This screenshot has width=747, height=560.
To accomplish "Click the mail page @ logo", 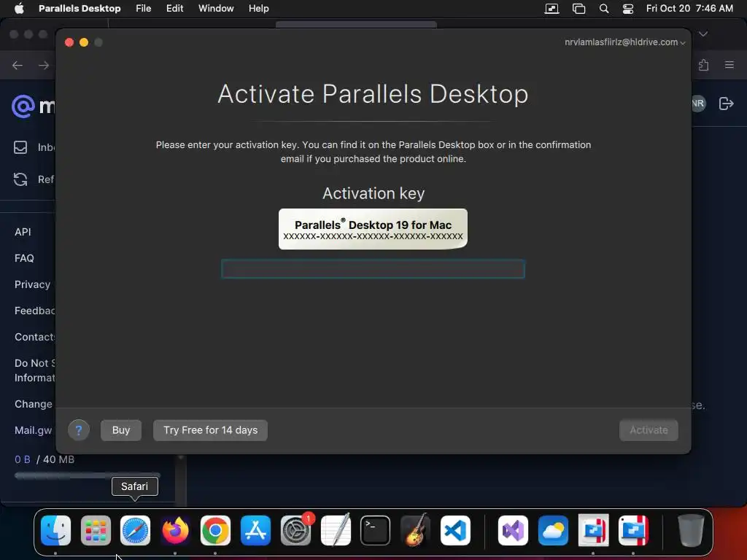I will [23, 106].
